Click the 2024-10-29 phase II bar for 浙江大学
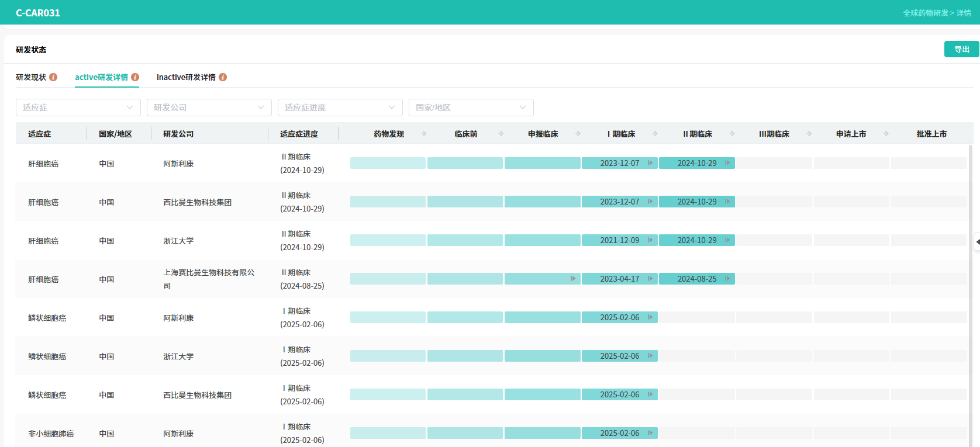 tap(696, 240)
